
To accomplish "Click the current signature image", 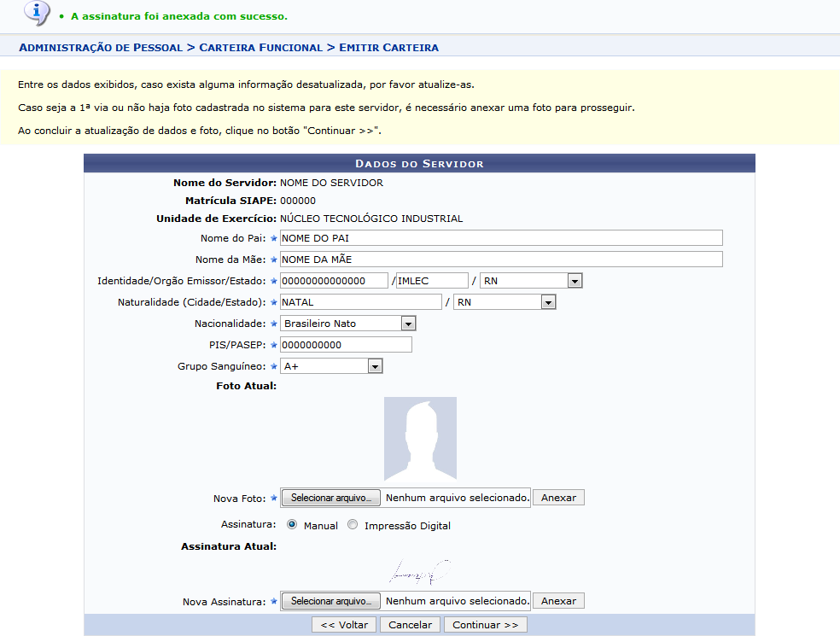I will (420, 569).
